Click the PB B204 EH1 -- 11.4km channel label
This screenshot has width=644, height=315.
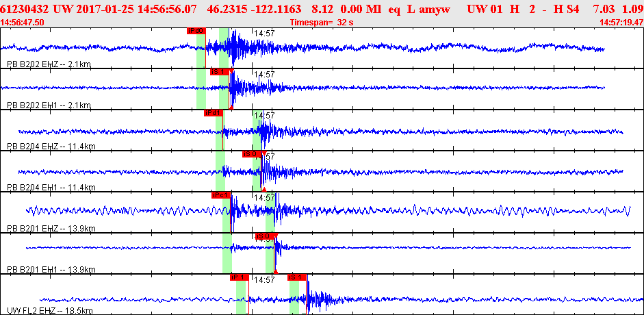(x=51, y=187)
